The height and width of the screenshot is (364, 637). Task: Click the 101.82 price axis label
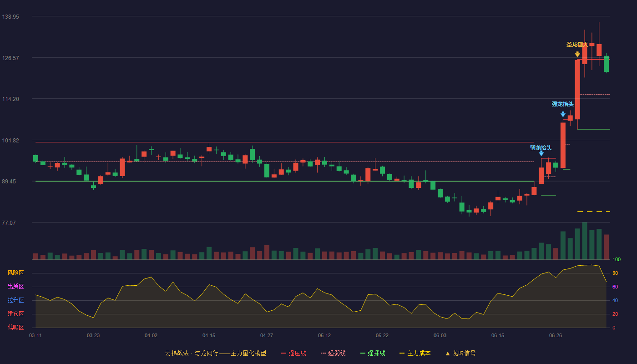10,141
